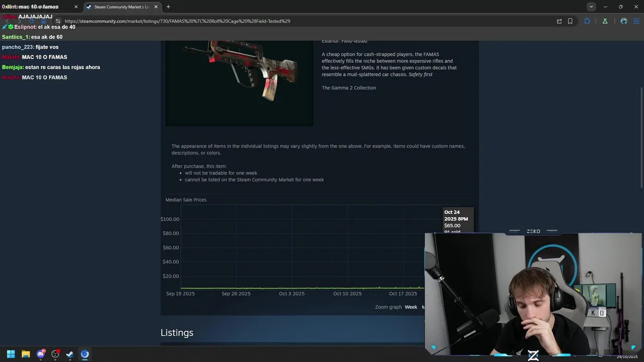Viewport: 644px width, 362px height.
Task: Click the share page icon in address bar
Action: 559,21
